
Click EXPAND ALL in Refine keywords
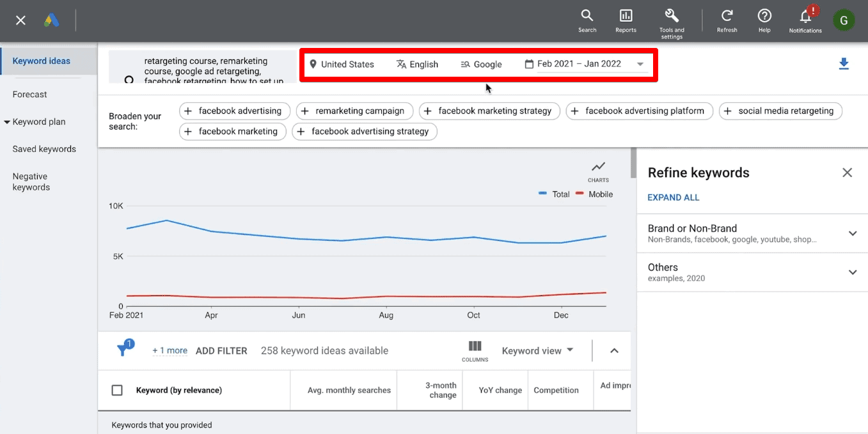673,198
